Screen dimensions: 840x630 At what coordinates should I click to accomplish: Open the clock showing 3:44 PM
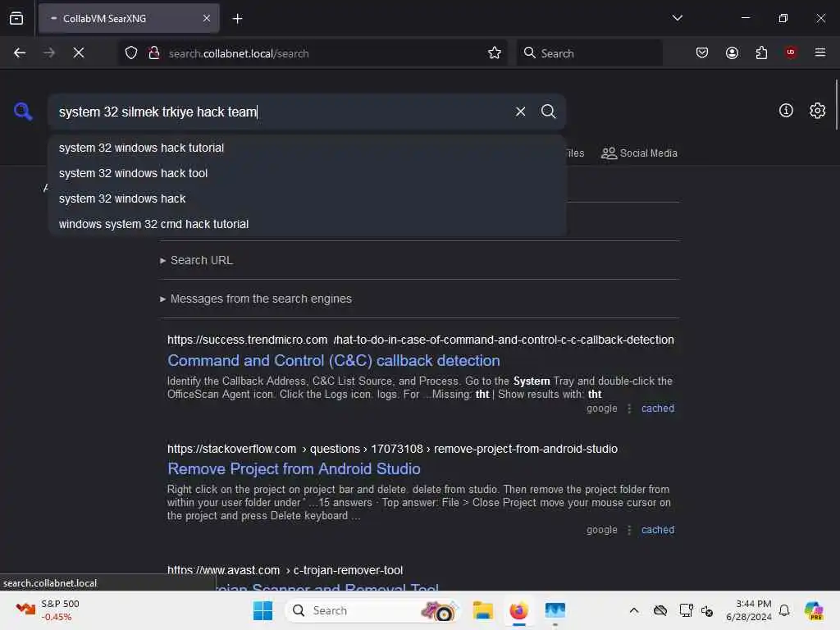pos(748,610)
